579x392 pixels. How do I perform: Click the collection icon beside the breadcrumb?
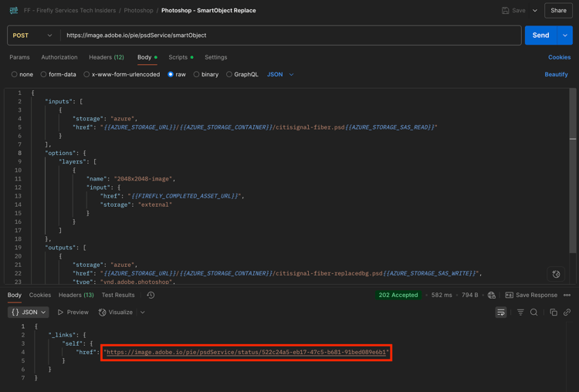(x=14, y=10)
